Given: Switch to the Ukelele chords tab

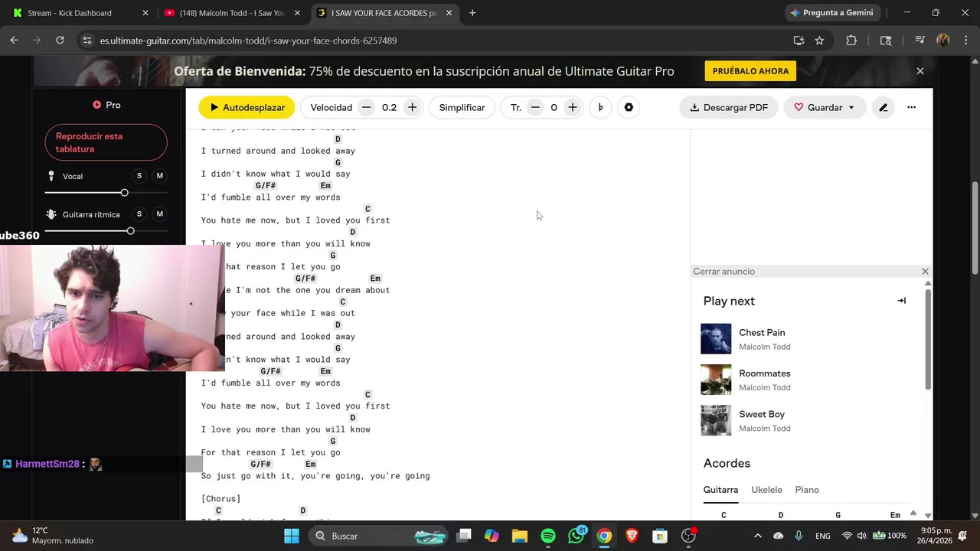Looking at the screenshot, I should point(766,490).
